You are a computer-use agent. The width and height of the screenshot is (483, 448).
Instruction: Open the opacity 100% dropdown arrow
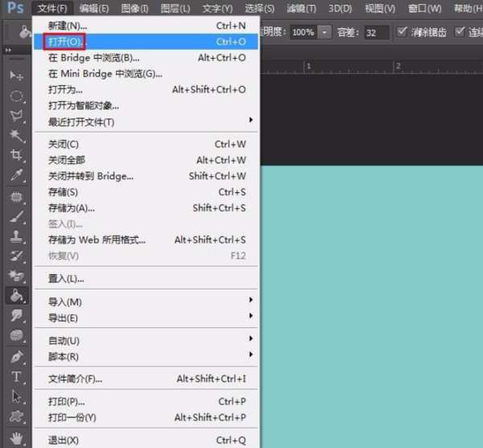(324, 32)
